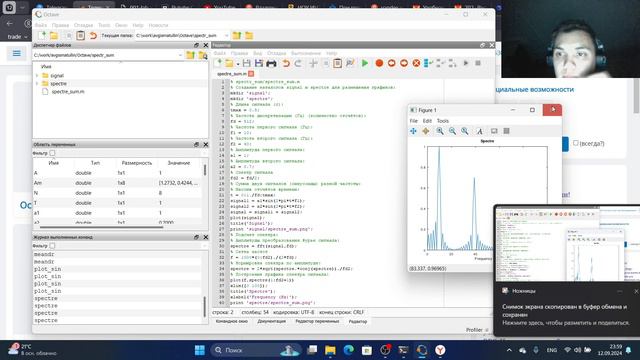
Task: Run the script with green play button
Action: pos(365,63)
